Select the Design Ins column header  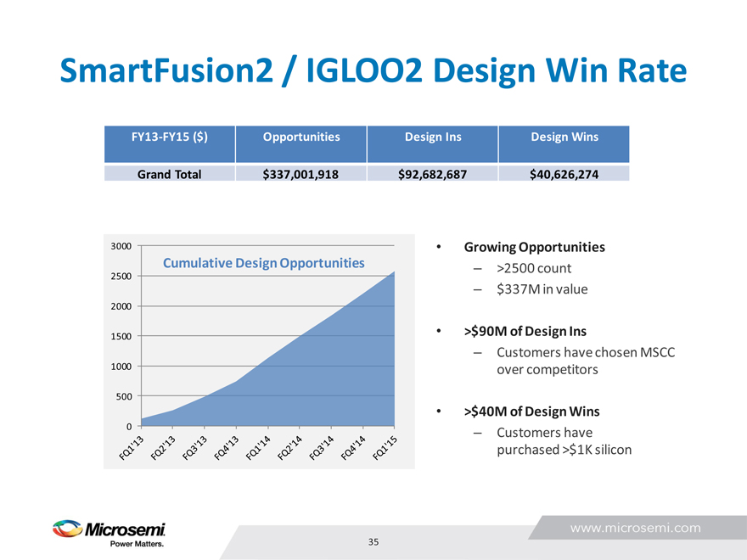pyautogui.click(x=433, y=137)
